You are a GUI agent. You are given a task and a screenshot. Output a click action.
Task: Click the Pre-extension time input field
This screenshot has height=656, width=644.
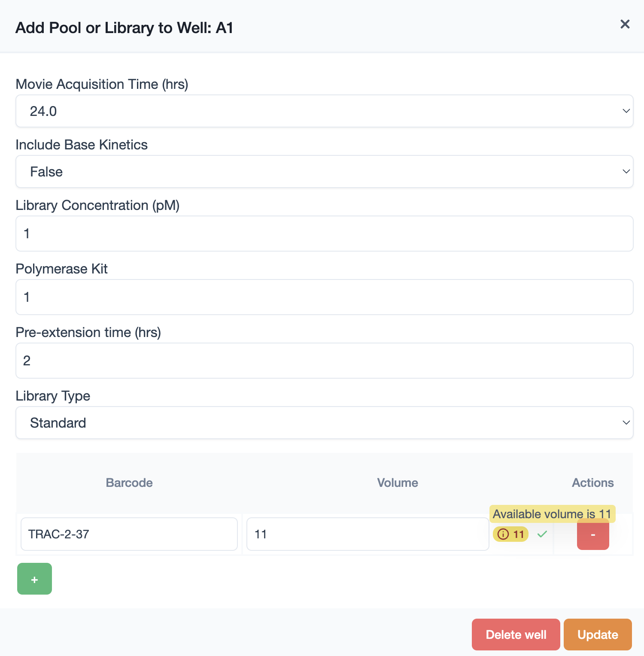(324, 361)
